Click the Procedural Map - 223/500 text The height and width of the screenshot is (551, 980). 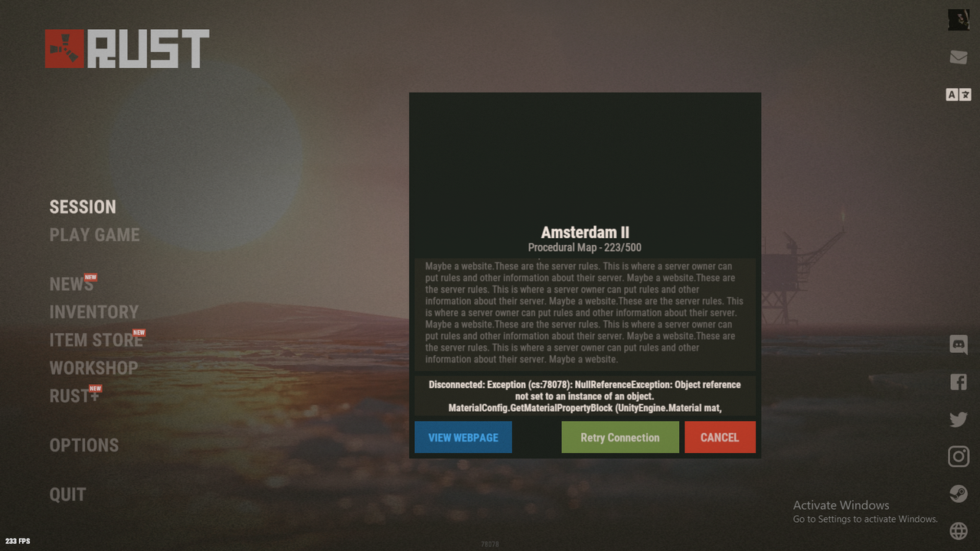[x=585, y=248]
